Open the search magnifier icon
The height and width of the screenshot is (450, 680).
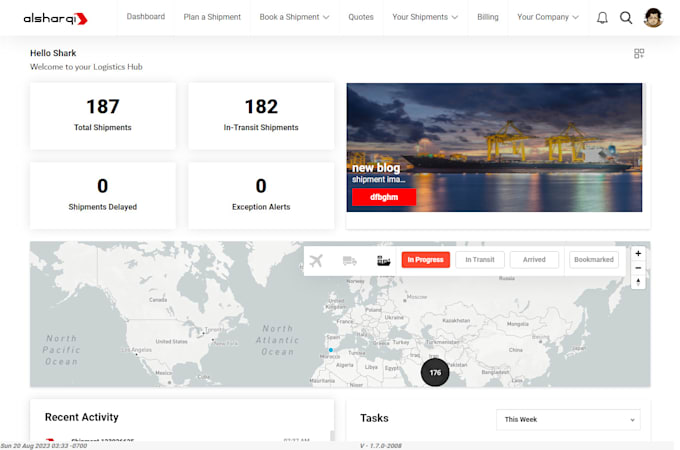click(626, 18)
